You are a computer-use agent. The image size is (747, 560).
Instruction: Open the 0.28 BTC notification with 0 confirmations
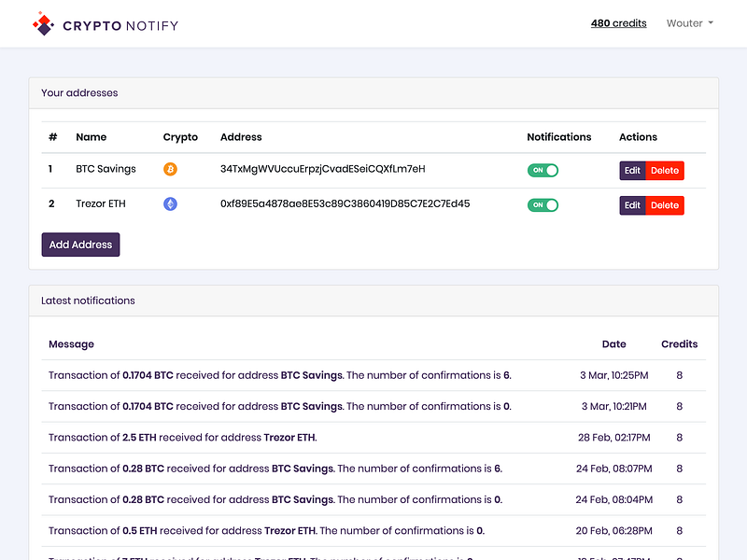click(x=275, y=499)
